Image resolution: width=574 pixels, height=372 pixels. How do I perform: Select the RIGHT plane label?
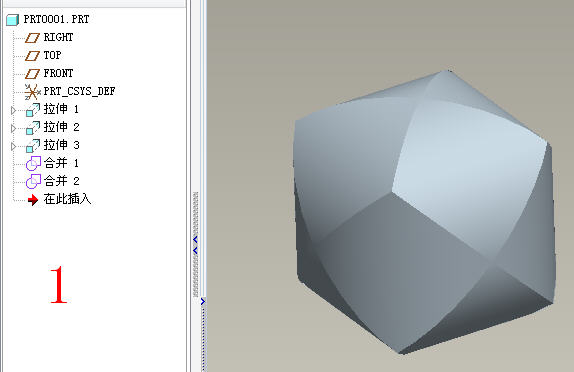click(59, 37)
